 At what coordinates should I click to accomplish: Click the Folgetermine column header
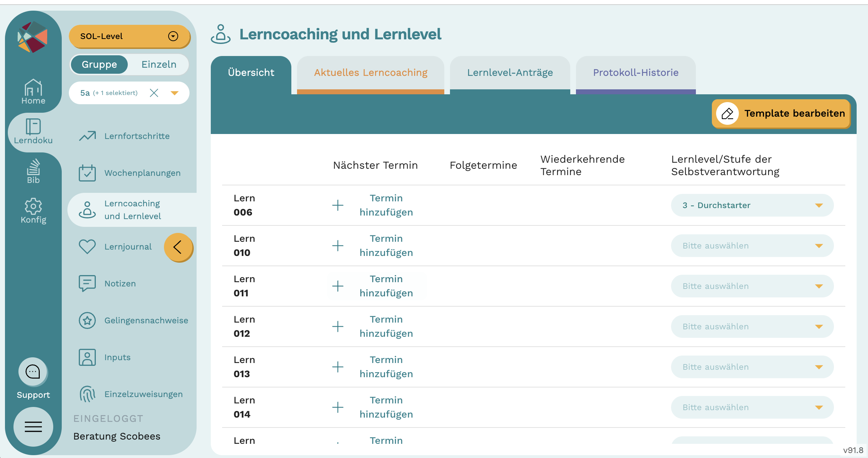483,166
